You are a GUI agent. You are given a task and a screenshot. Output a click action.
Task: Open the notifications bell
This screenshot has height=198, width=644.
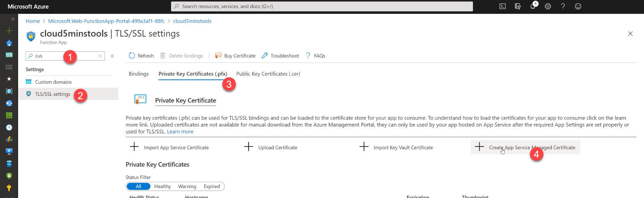click(x=533, y=6)
